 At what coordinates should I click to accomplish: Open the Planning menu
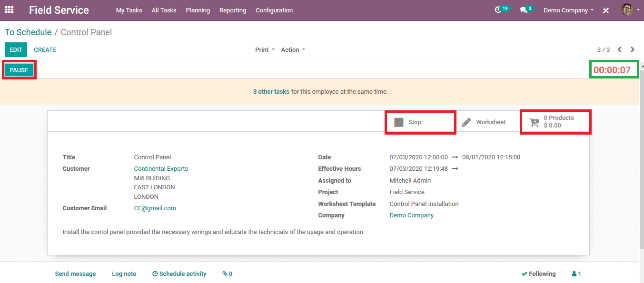pos(198,10)
